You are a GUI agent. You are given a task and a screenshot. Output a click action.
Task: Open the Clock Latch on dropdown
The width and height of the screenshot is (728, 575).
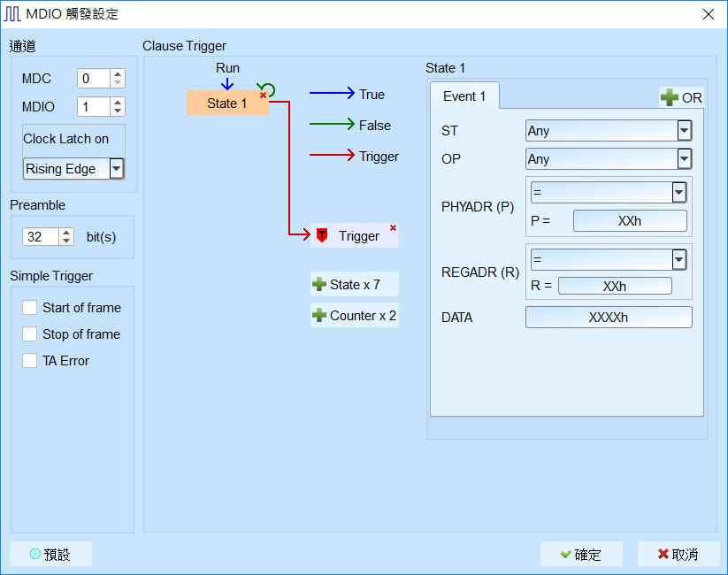tap(117, 168)
